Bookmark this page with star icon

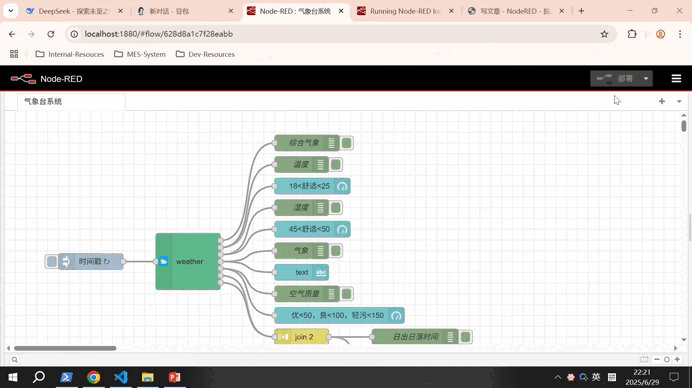604,34
